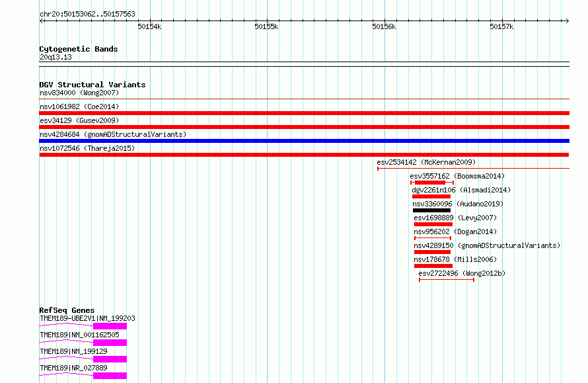The width and height of the screenshot is (588, 383).
Task: Click the esv34129 (Gusev2009) label
Action: [79, 120]
